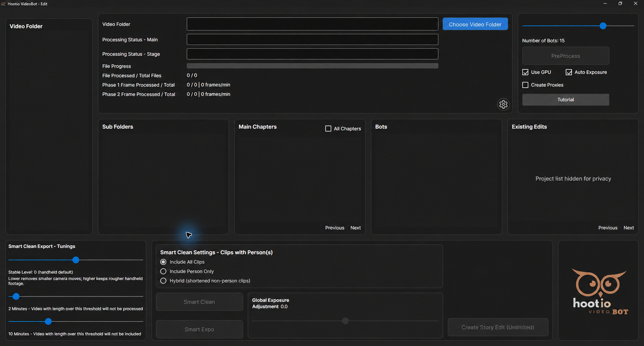Click the 10 Minutes threshold slider handle
Viewport: 644px width, 346px height.
[48, 322]
